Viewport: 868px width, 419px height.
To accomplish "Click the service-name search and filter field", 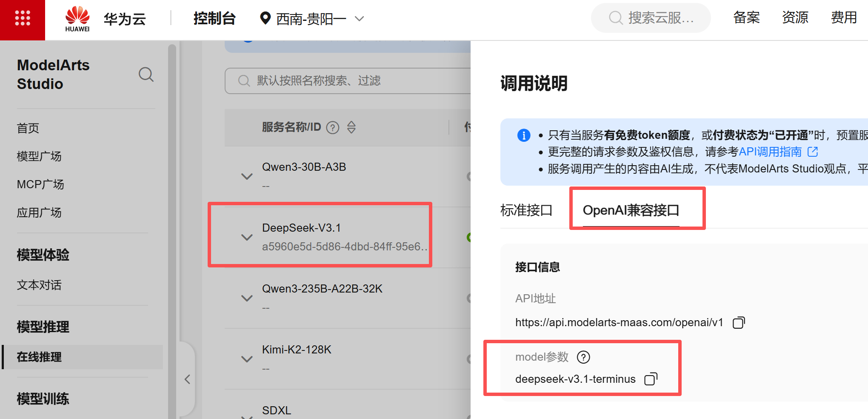I will pos(348,81).
